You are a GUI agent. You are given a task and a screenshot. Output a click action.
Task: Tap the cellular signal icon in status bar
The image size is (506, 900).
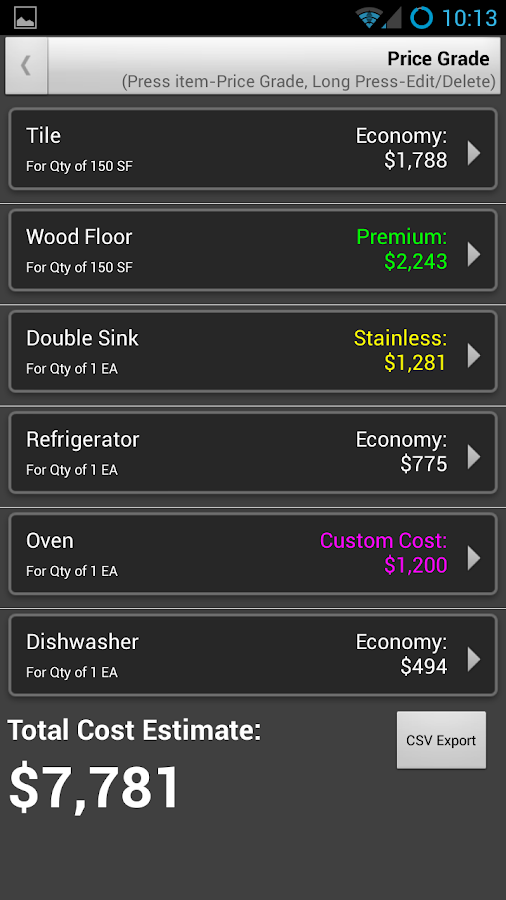point(392,18)
